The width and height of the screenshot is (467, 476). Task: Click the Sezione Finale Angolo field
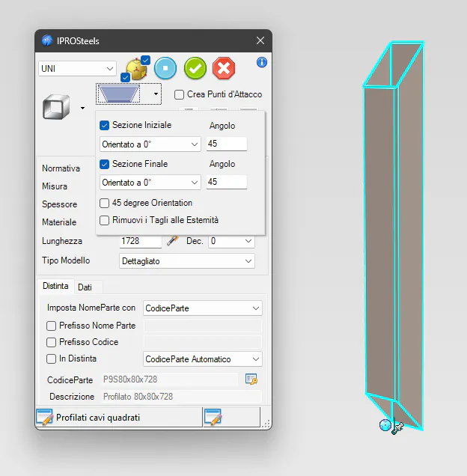[x=226, y=182]
